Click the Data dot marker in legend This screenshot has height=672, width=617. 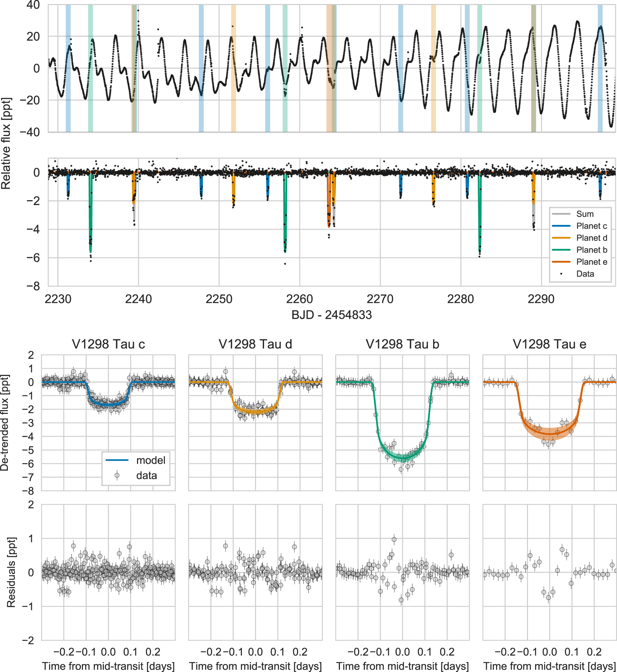[x=561, y=274]
